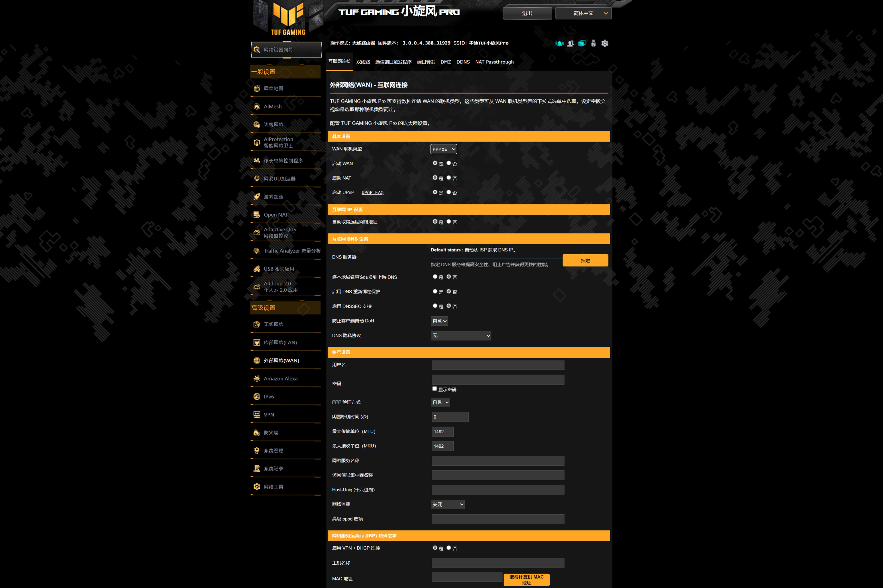Select 否 for 启动 UPnP
The height and width of the screenshot is (588, 883).
coord(449,192)
